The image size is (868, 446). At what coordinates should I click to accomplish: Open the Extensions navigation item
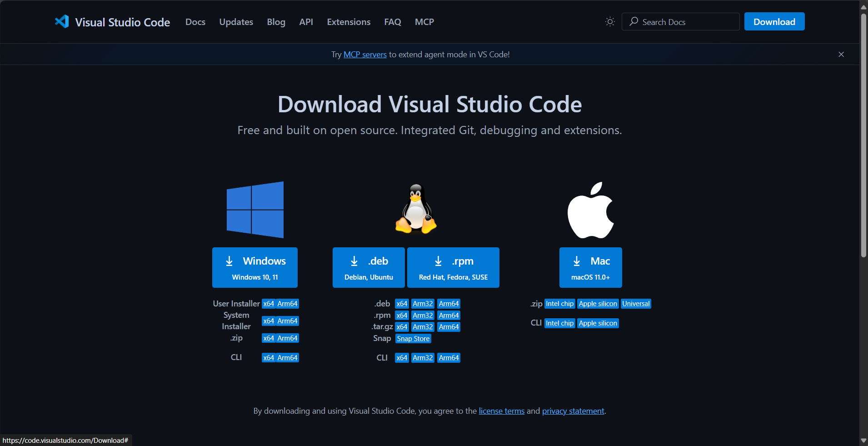[x=349, y=22]
